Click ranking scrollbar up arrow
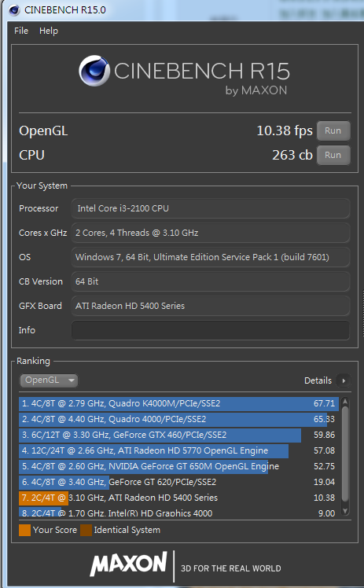Viewport: 364px width, 588px height. click(x=345, y=402)
